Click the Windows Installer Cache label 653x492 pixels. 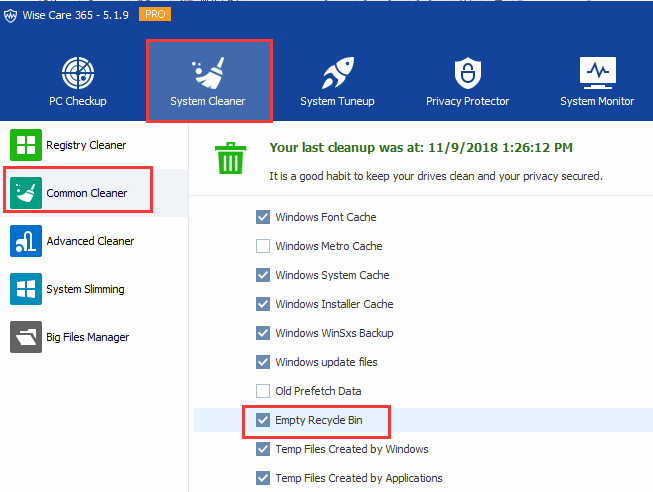pos(334,304)
